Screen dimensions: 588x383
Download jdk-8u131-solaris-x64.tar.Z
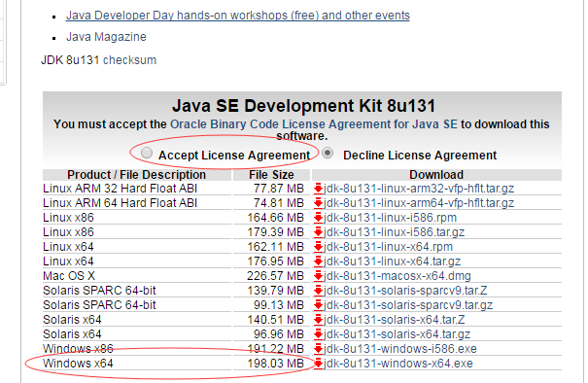point(395,320)
